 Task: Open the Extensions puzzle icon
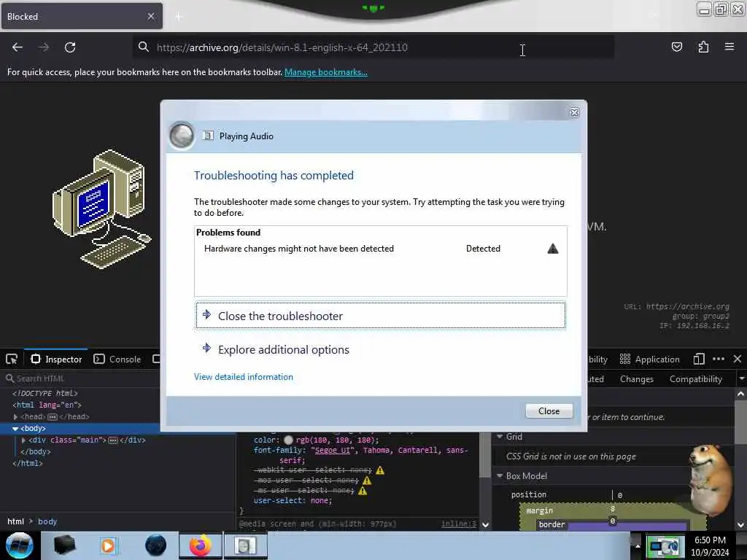(703, 47)
